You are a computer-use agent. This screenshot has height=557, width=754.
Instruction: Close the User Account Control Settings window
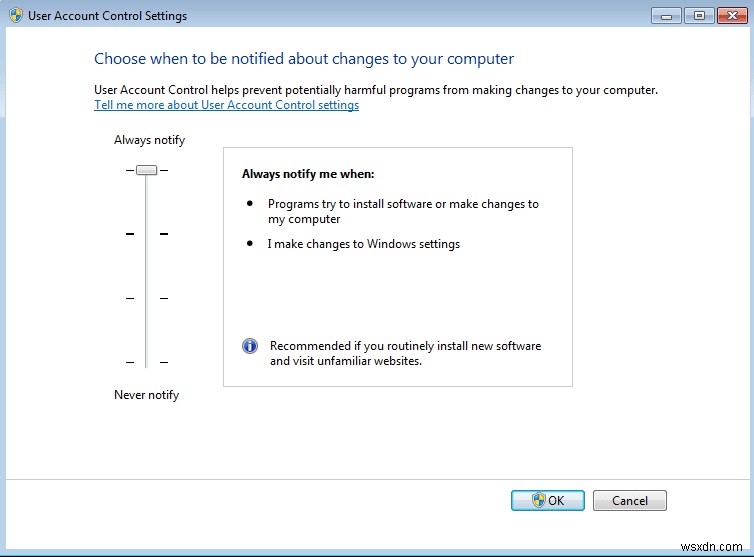point(732,16)
